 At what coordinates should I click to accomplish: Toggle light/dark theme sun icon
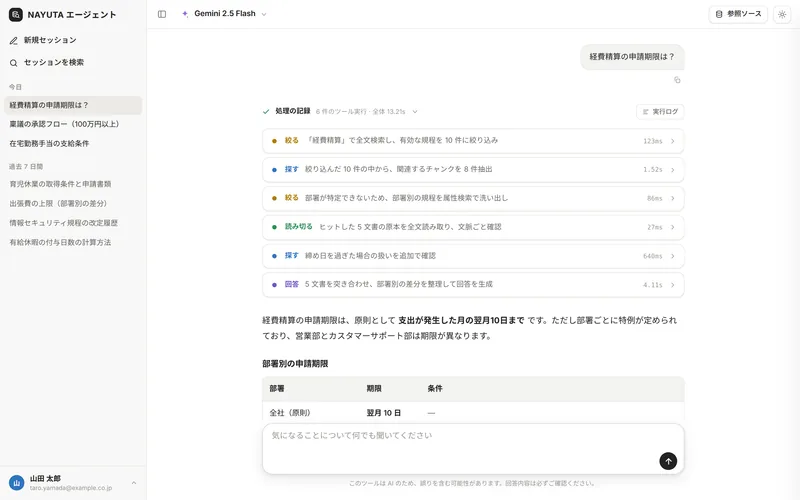[x=782, y=14]
